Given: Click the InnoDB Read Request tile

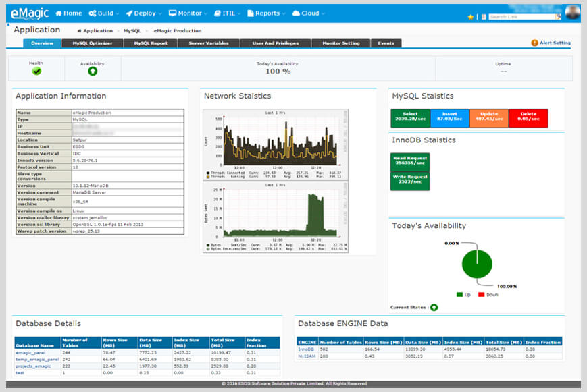Looking at the screenshot, I should coord(410,162).
